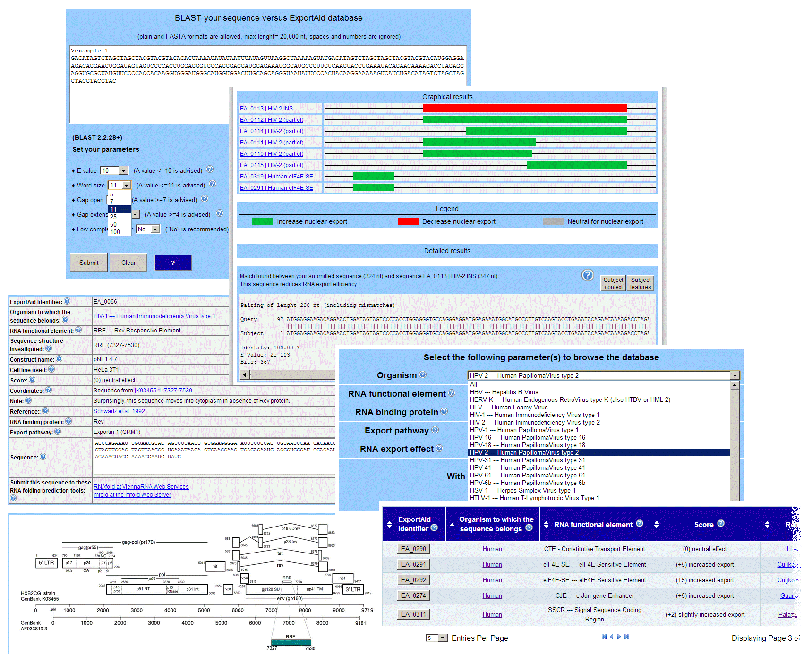This screenshot has width=812, height=663.
Task: Open help next to Export pathway record label
Action: tap(58, 431)
